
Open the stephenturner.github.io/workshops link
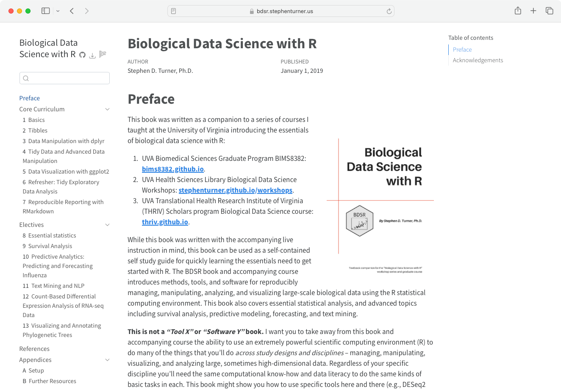tap(235, 190)
